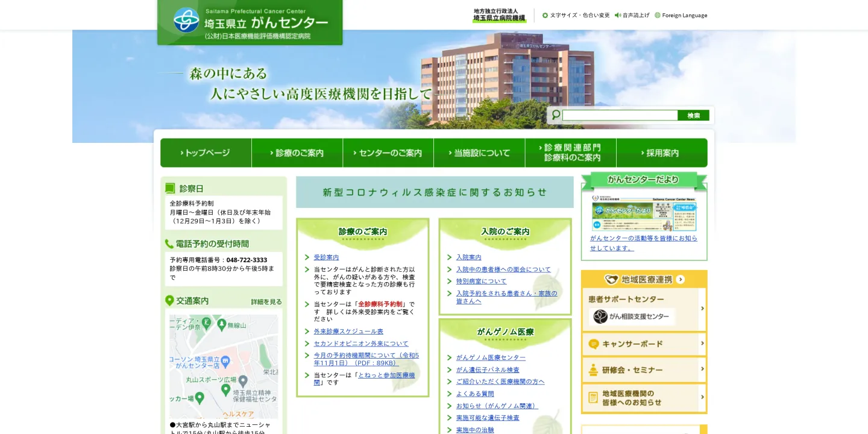Viewport: 868px width, 434px height.
Task: Expand the 患者サポートセンター banner arrow
Action: 702,309
